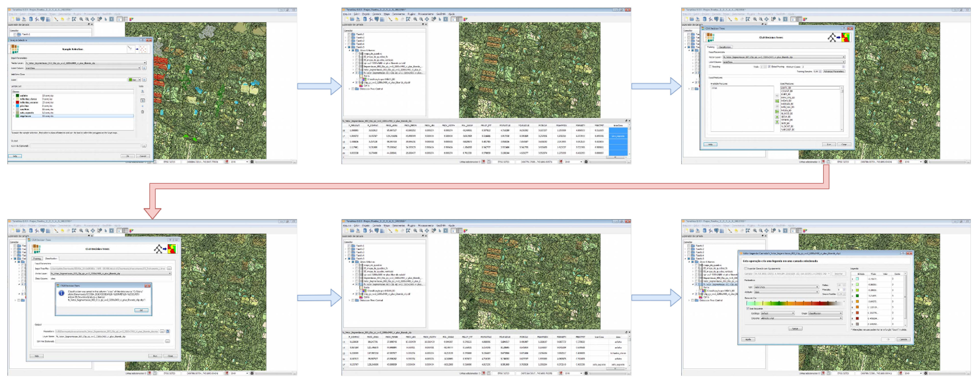The image size is (980, 384).
Task: Enable the Boosting checkbox in C5.0 training
Action: pos(710,67)
